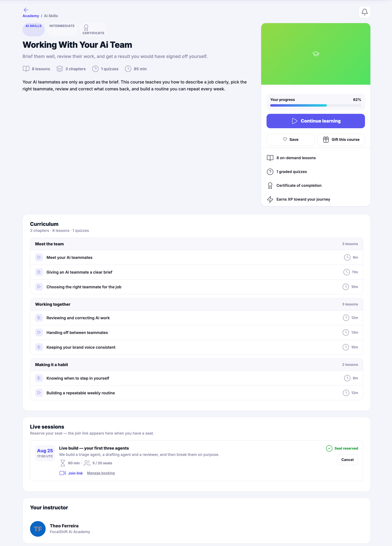The width and height of the screenshot is (392, 546).
Task: Expand the Working together chapter header
Action: pos(196,304)
